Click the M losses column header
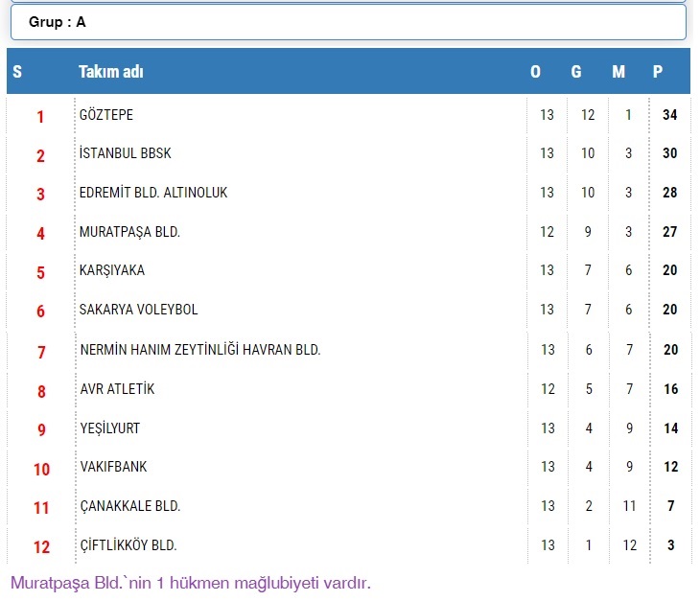Screen dimensions: 700x601 [x=618, y=72]
